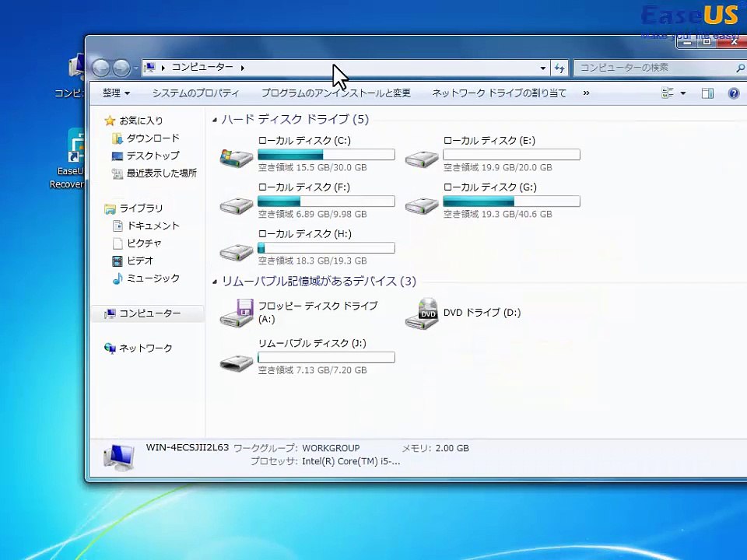
Task: Click the WIN-4ECSJII2L63 computer name
Action: pyautogui.click(x=188, y=448)
